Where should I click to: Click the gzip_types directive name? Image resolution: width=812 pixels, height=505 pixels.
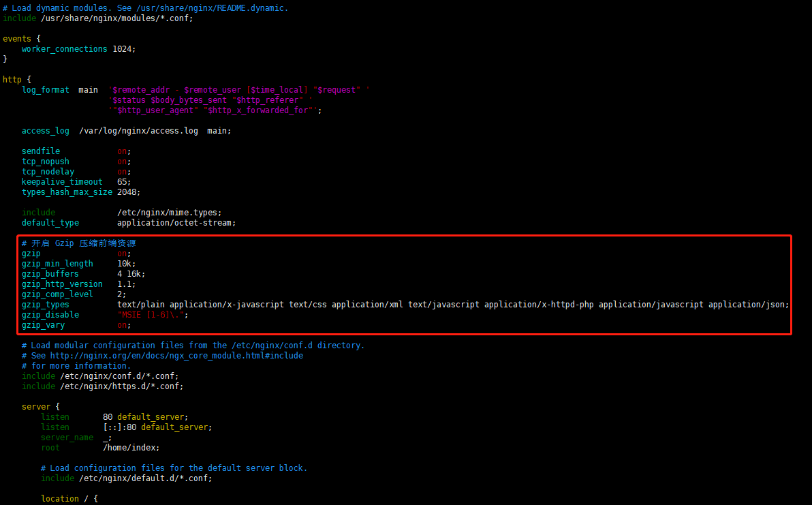click(45, 305)
